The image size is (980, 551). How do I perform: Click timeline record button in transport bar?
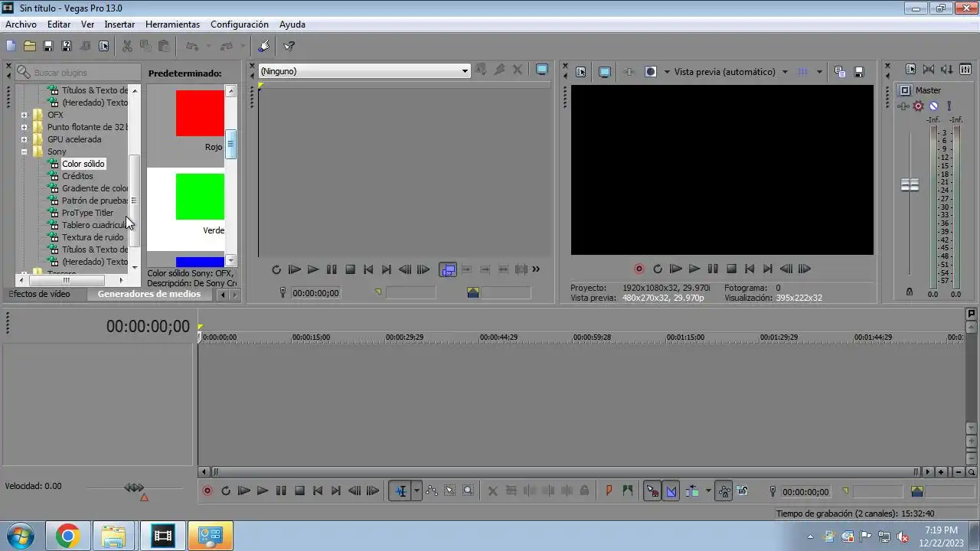(x=207, y=491)
